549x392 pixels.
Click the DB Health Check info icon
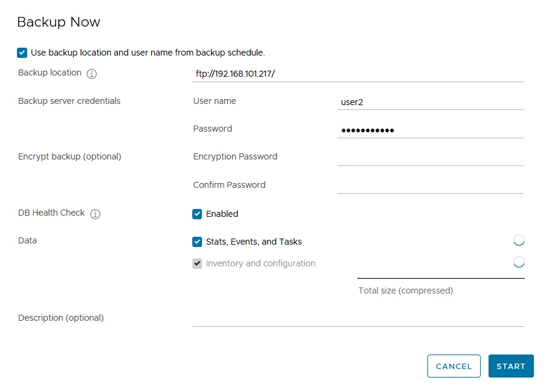click(x=95, y=214)
